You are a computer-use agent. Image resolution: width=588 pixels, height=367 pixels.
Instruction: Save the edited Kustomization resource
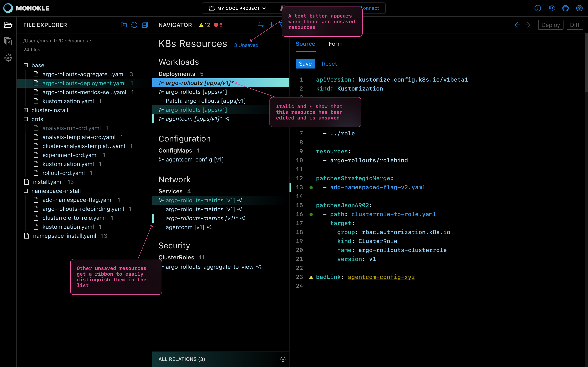pos(305,64)
